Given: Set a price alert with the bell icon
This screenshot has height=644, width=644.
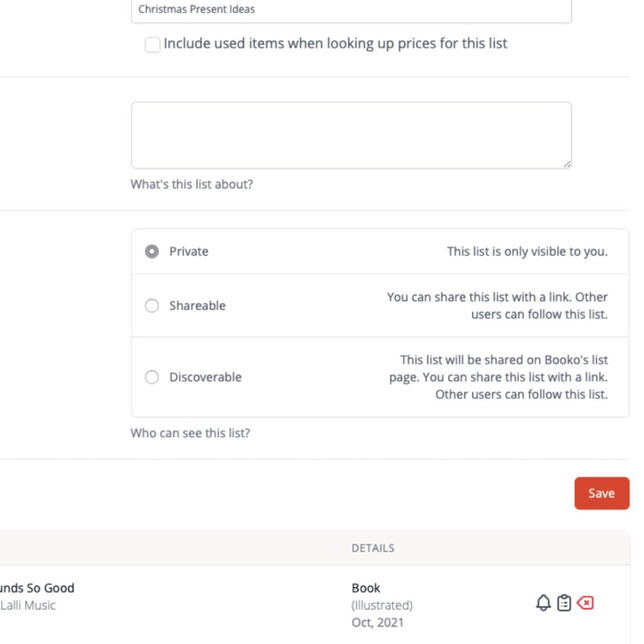Looking at the screenshot, I should [x=543, y=602].
